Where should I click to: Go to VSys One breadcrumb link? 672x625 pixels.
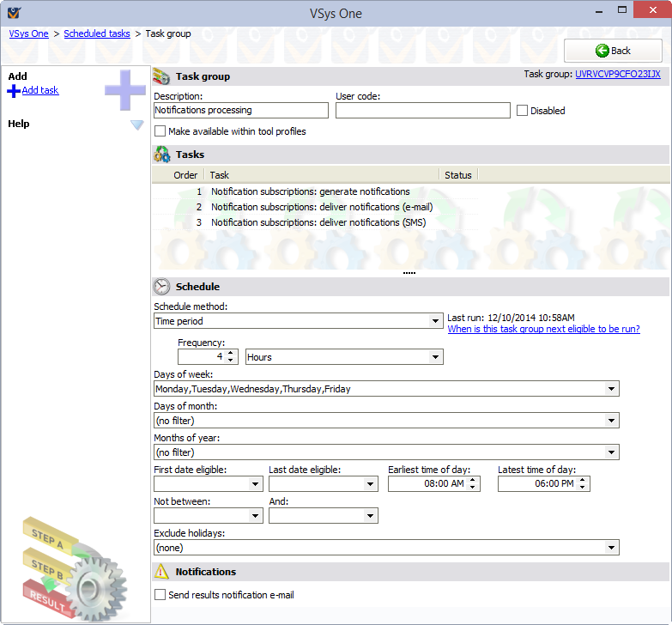click(28, 33)
